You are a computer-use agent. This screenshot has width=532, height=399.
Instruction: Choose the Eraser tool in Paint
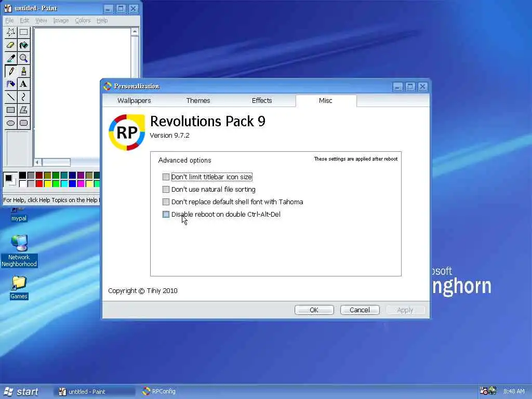pos(10,45)
